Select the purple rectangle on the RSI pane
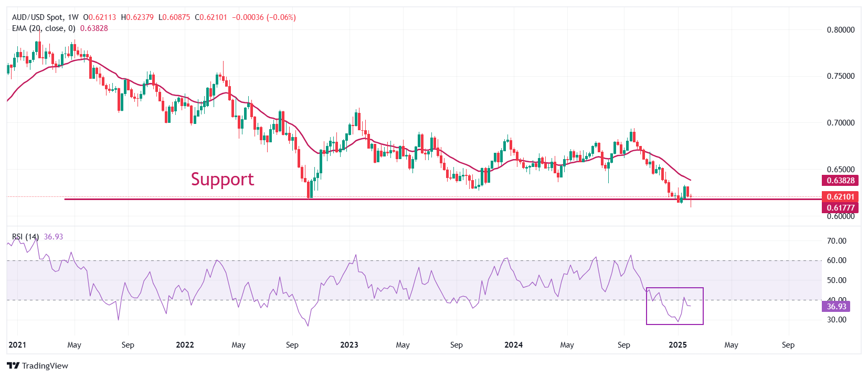 pos(674,288)
